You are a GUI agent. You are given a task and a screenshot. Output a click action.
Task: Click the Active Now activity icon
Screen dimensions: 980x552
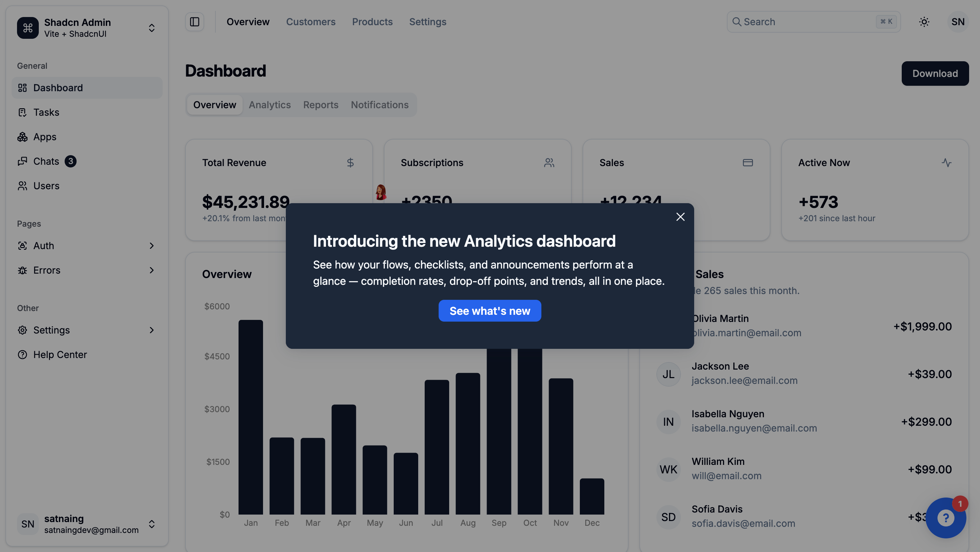click(x=946, y=163)
